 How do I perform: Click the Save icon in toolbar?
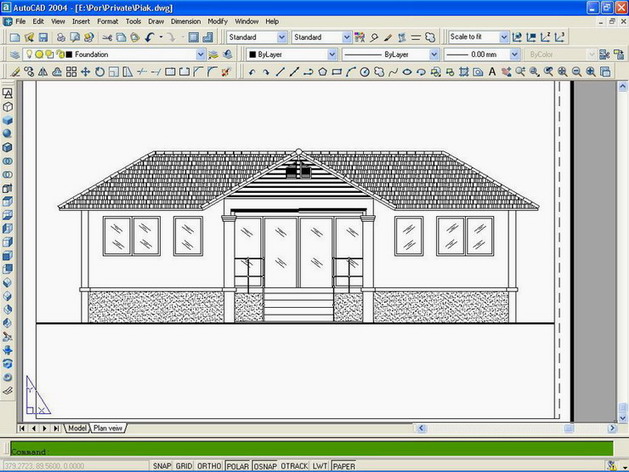point(42,37)
